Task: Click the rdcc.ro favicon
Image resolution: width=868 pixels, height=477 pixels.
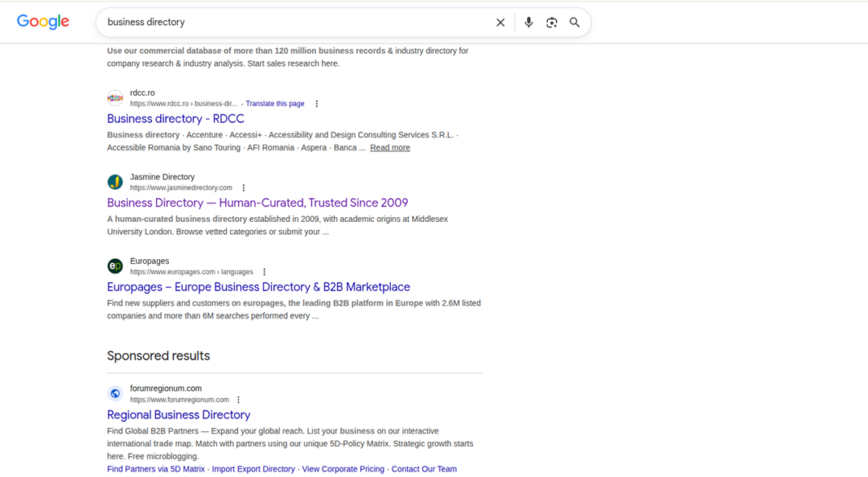Action: click(115, 98)
